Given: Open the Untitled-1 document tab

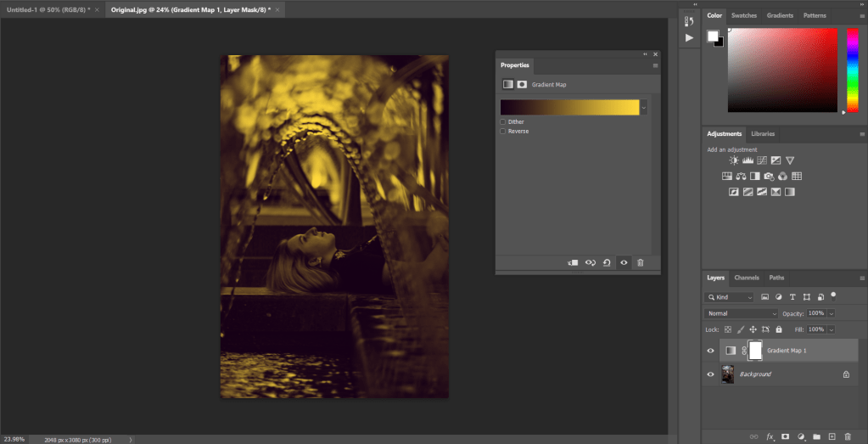Looking at the screenshot, I should click(48, 8).
